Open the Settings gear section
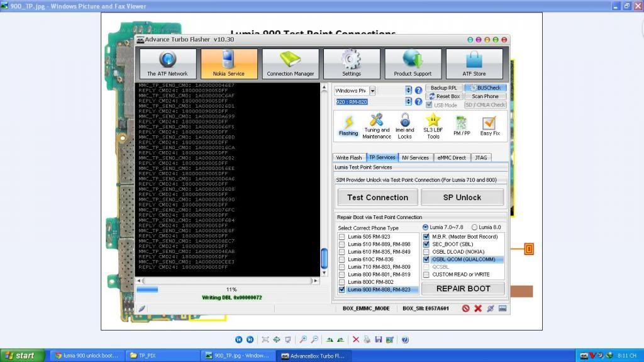 point(352,64)
